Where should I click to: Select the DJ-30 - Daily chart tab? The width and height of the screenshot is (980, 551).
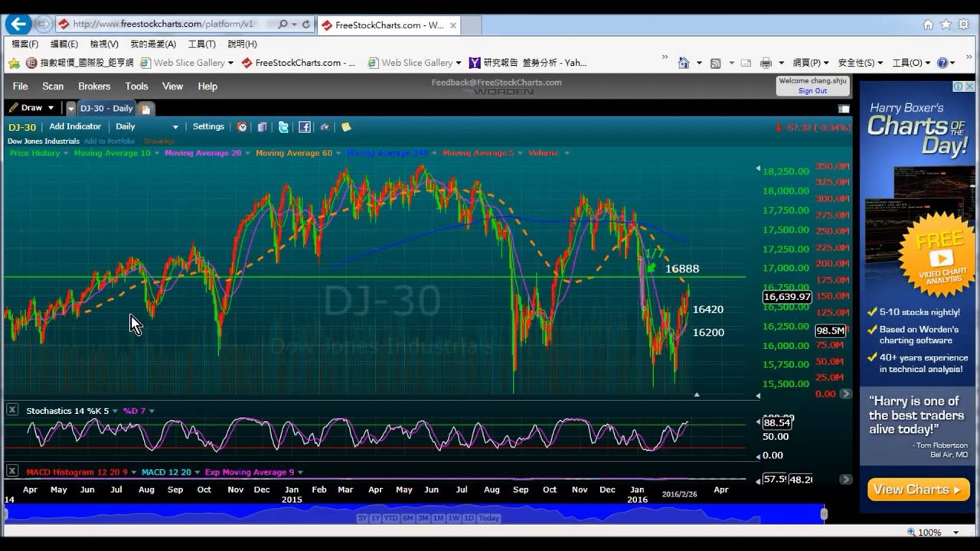pos(106,109)
